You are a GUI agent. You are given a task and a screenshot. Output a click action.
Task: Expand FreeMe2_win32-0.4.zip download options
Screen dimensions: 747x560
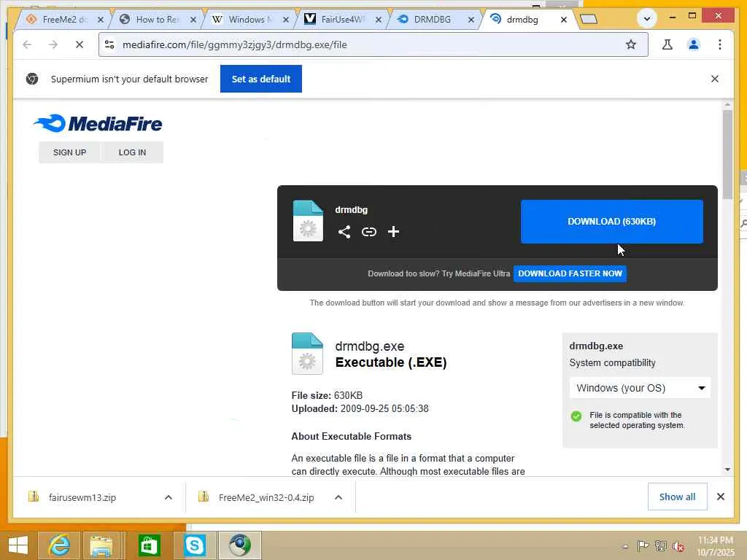click(x=338, y=497)
